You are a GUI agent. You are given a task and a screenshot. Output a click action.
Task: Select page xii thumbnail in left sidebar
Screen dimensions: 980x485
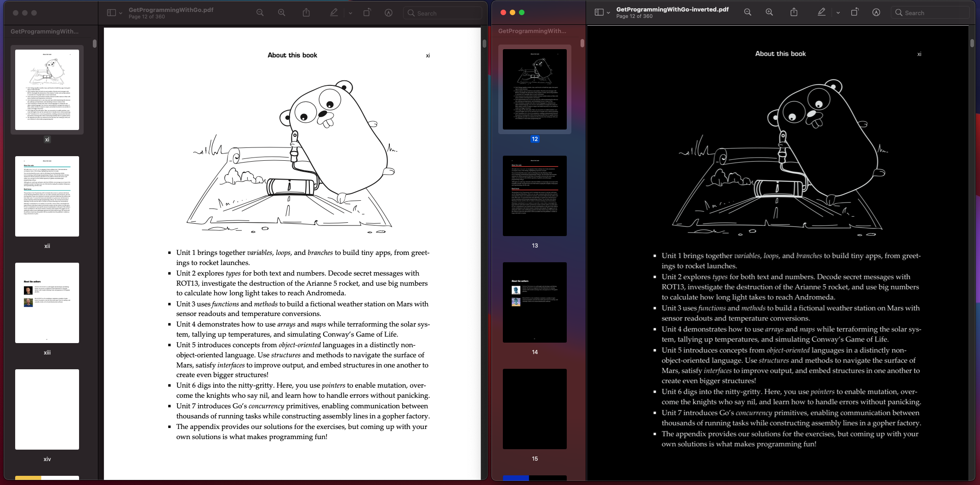click(x=47, y=196)
